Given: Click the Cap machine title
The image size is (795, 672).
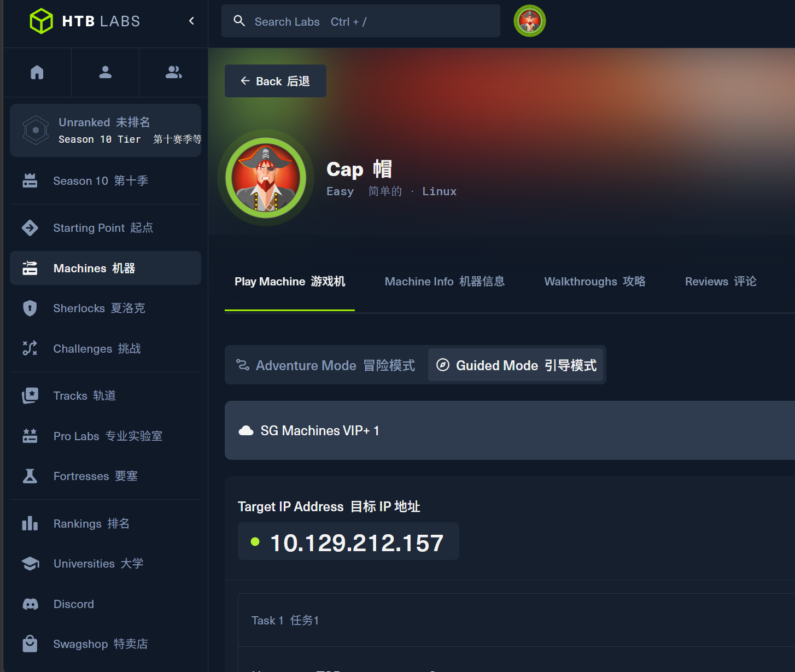Looking at the screenshot, I should pos(359,169).
